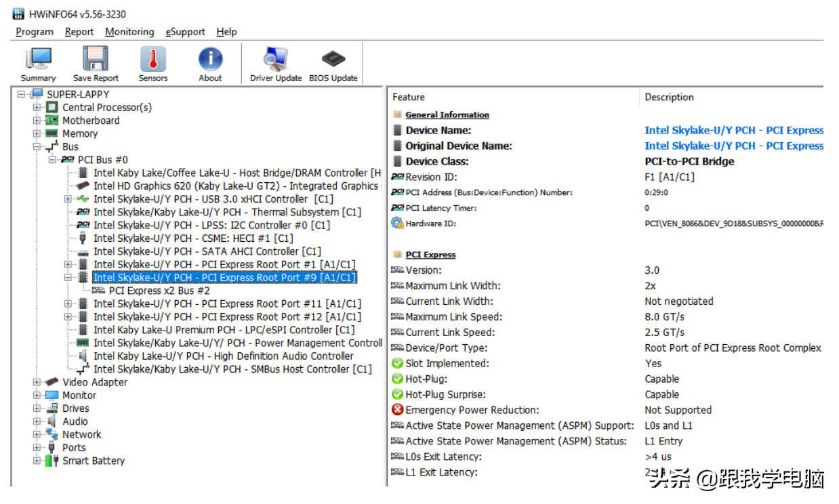This screenshot has height=504, width=839.
Task: Click the Audio speaker icon
Action: click(x=52, y=421)
